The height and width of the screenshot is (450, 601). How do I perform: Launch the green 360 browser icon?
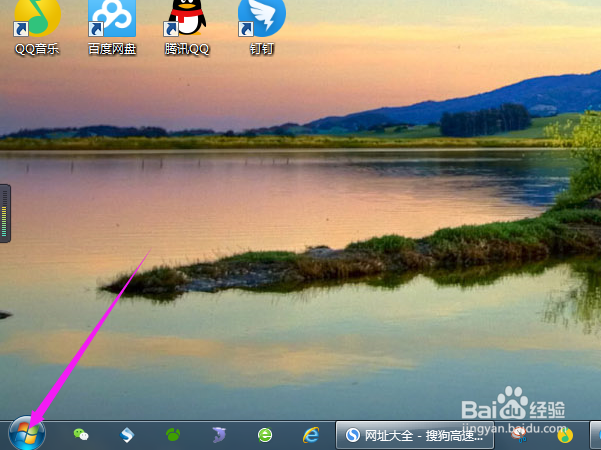265,435
